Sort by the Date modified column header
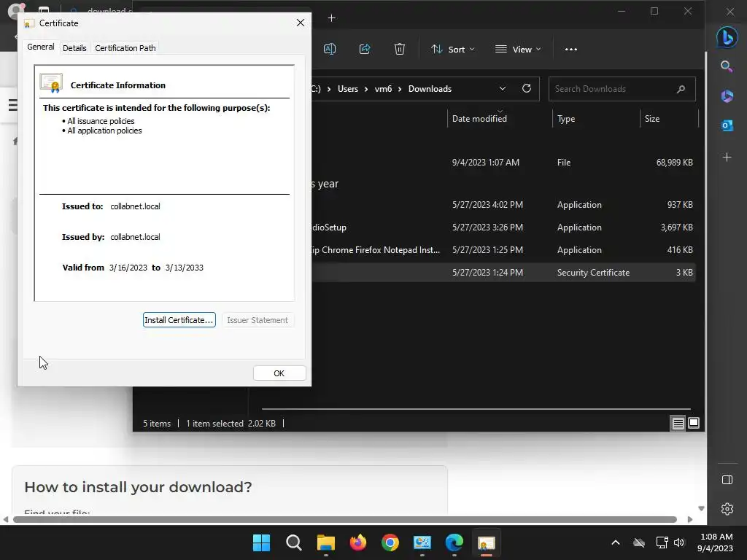747x560 pixels. (479, 119)
